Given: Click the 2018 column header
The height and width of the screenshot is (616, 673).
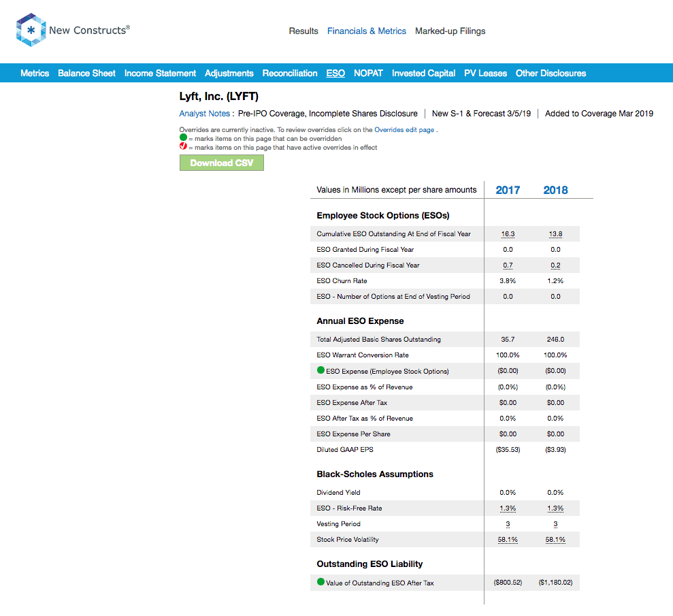Looking at the screenshot, I should [x=555, y=190].
